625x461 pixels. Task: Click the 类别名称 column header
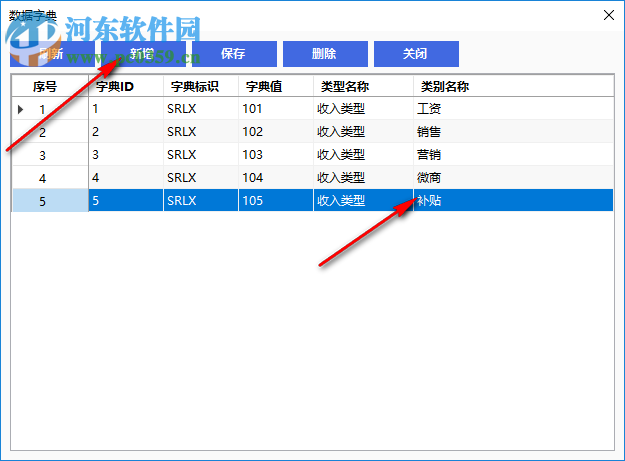[513, 86]
